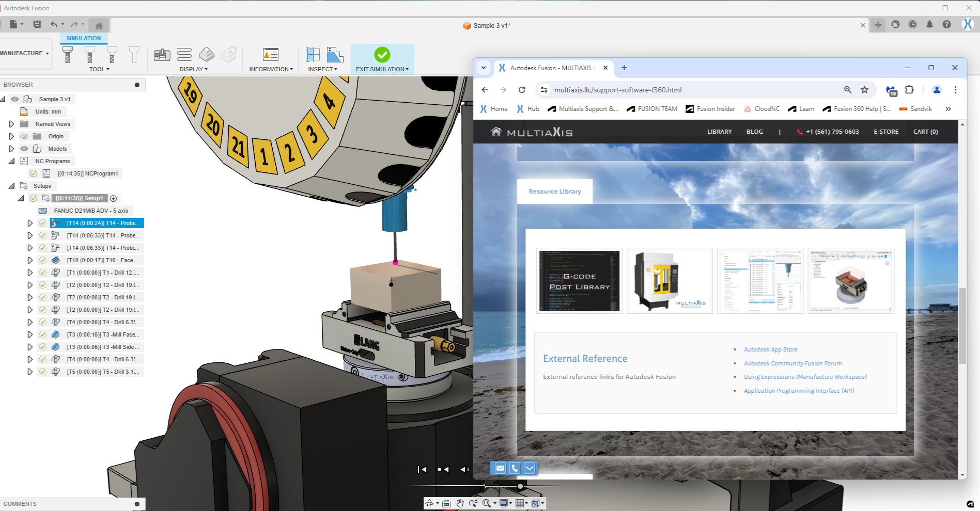The image size is (980, 511).
Task: Click the toolpath lines icon in Display
Action: coord(184,54)
